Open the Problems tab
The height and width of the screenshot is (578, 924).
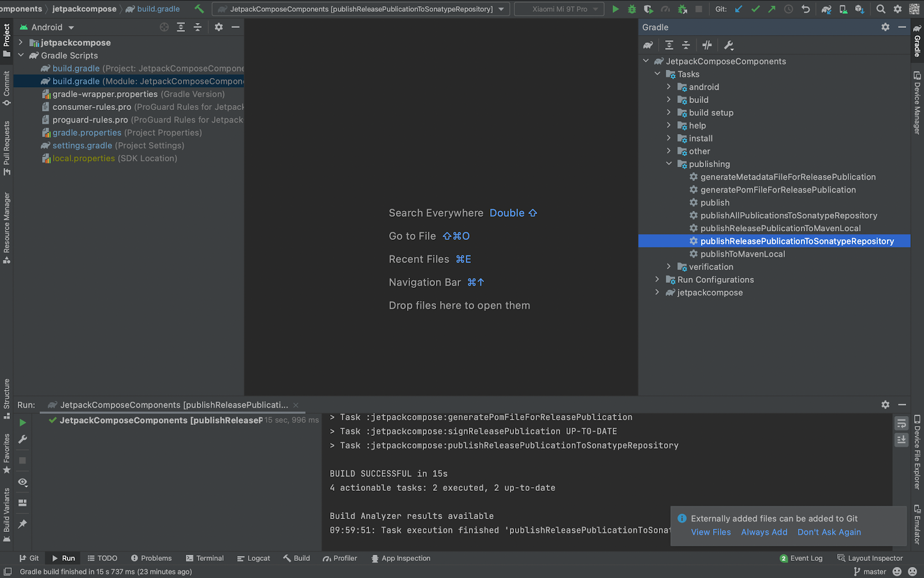tap(151, 558)
